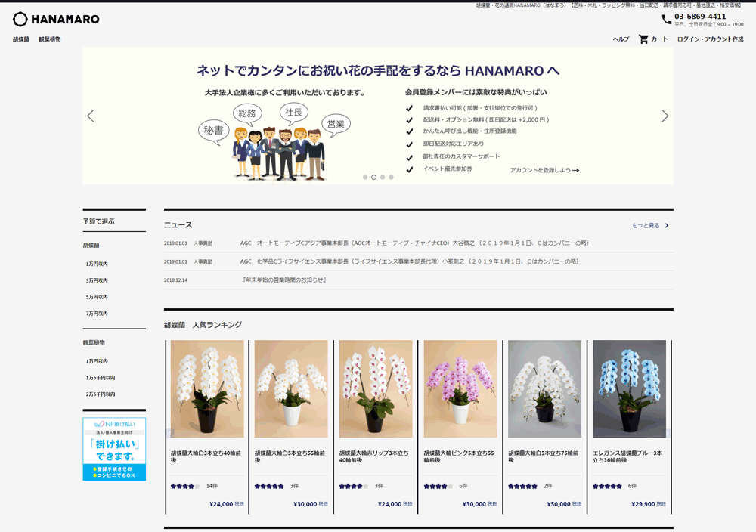Viewport: 756px width, 532px height.
Task: Select second carousel dot indicator
Action: [373, 178]
